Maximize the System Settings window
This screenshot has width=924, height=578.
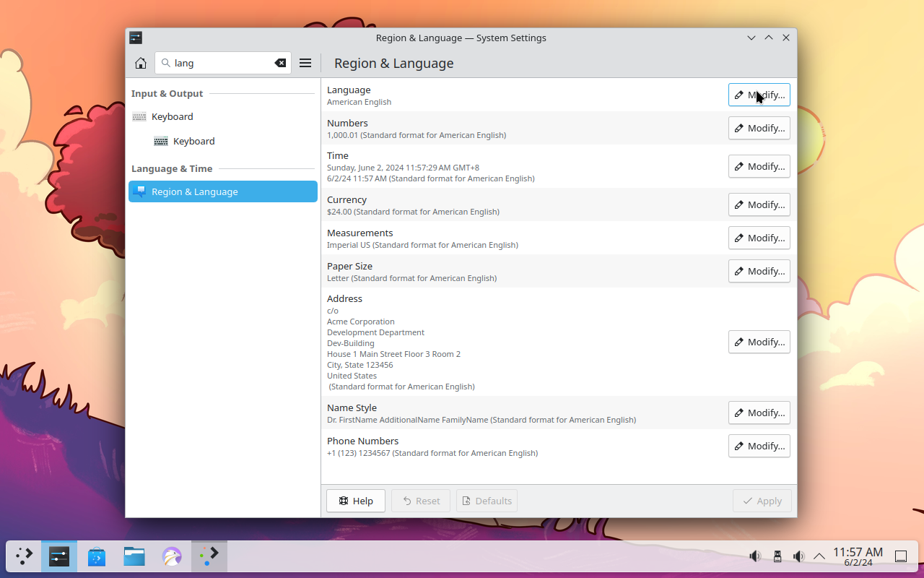coord(769,38)
